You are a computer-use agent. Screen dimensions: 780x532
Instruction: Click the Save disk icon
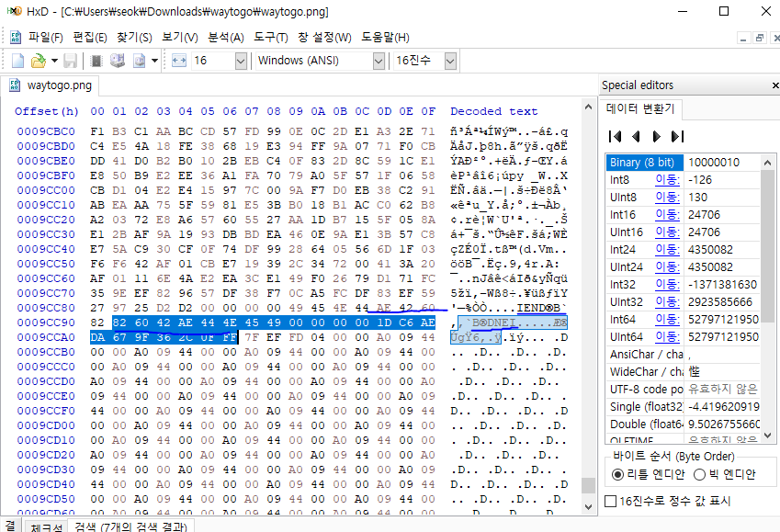70,61
